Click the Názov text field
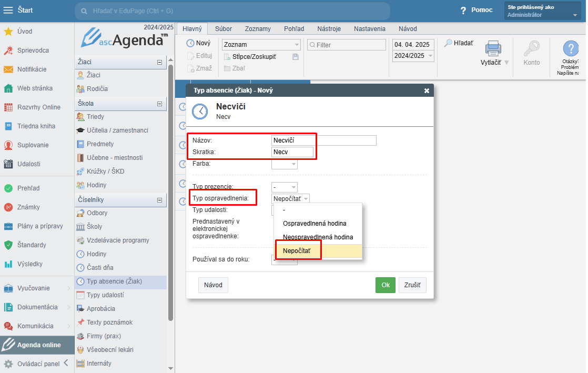This screenshot has height=373, width=588. (x=323, y=140)
